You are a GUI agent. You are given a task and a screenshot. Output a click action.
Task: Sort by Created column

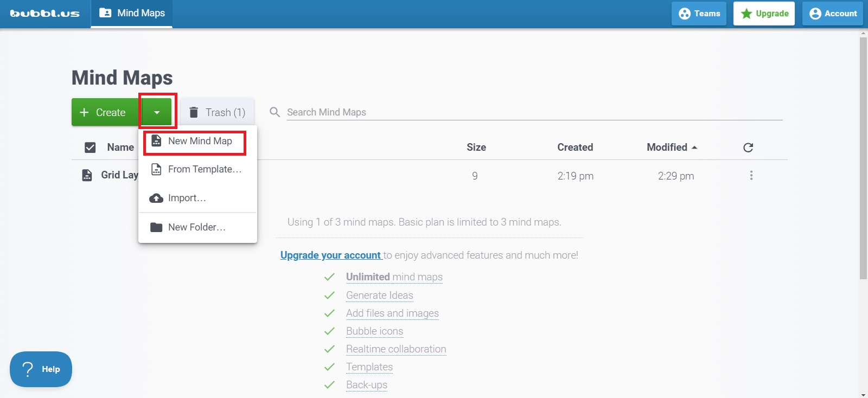[x=575, y=147]
